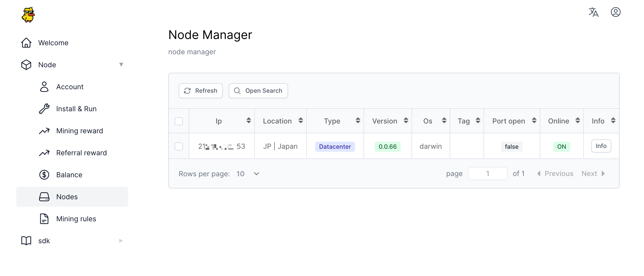
Task: Click the sort arrows on Ip column
Action: pyautogui.click(x=248, y=120)
